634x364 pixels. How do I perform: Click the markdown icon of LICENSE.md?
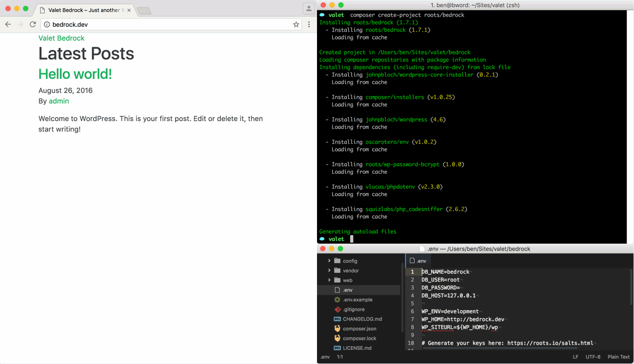click(337, 348)
